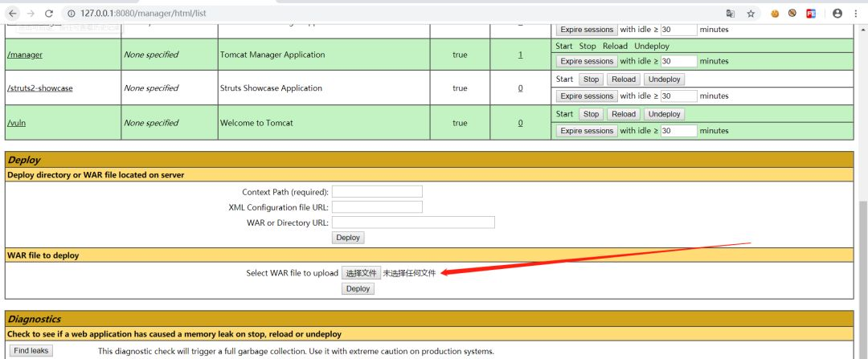Stop the struts2-showcase application

[x=591, y=80]
